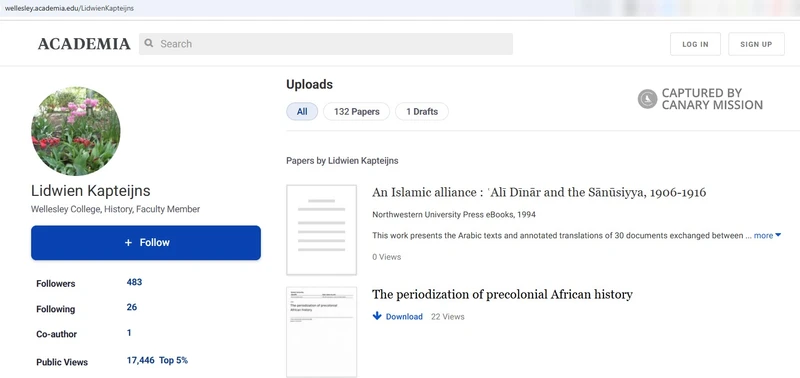Click the Following label
This screenshot has height=378, width=800.
[56, 309]
